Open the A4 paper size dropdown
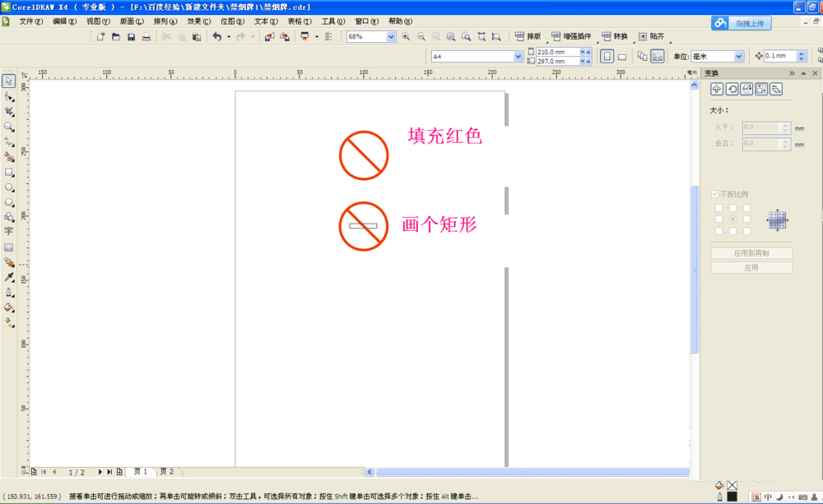The width and height of the screenshot is (823, 504). coord(516,55)
